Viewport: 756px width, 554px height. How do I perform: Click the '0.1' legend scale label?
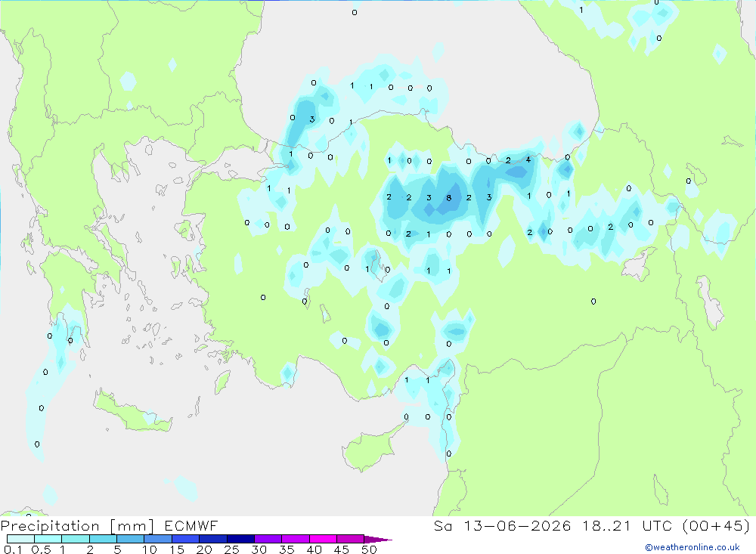tap(13, 549)
